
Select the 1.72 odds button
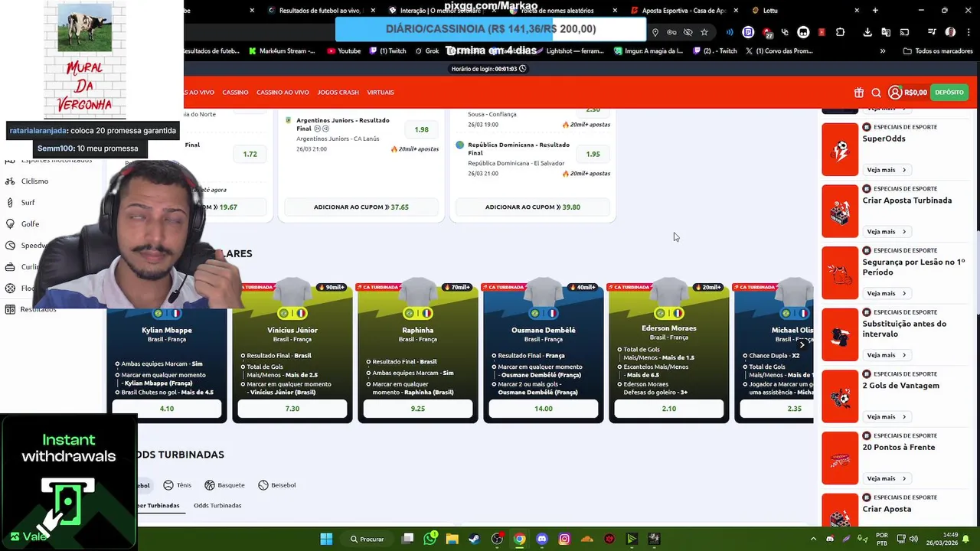click(x=250, y=154)
